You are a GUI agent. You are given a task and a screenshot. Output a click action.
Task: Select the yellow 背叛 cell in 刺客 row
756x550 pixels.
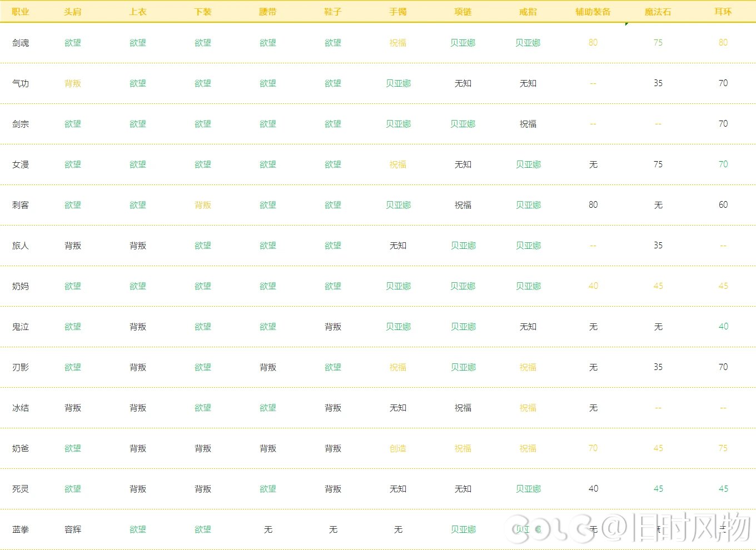tap(203, 205)
